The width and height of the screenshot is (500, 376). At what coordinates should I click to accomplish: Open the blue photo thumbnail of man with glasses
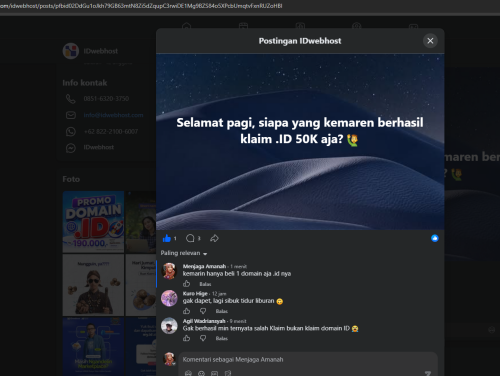(x=93, y=347)
